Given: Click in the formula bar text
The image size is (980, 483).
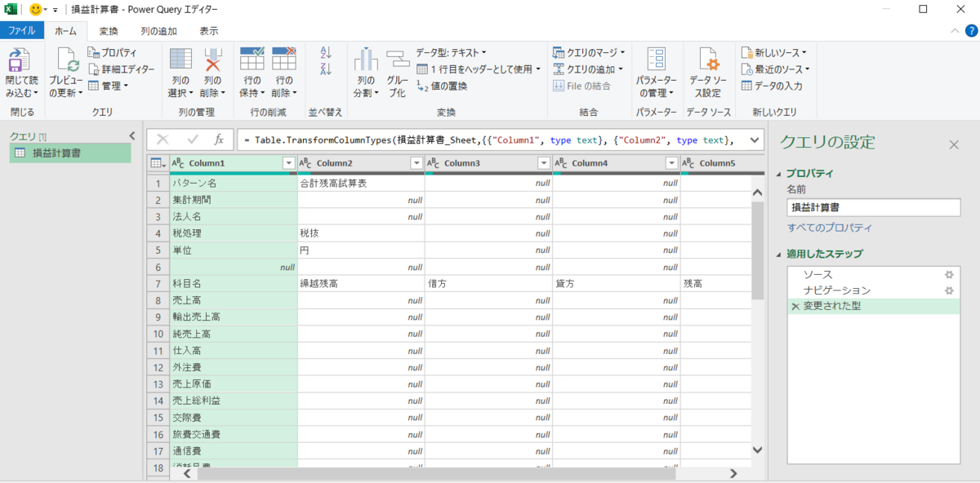Looking at the screenshot, I should (488, 140).
